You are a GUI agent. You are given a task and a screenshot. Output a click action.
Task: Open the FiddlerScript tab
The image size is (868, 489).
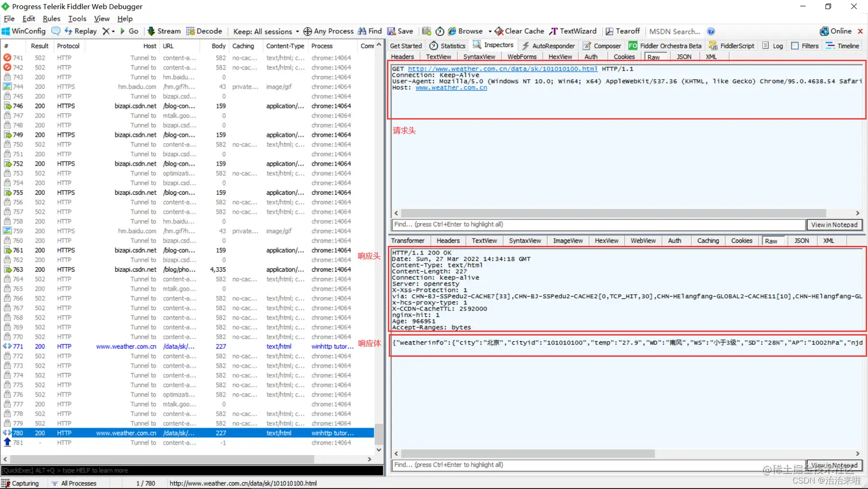coord(731,45)
